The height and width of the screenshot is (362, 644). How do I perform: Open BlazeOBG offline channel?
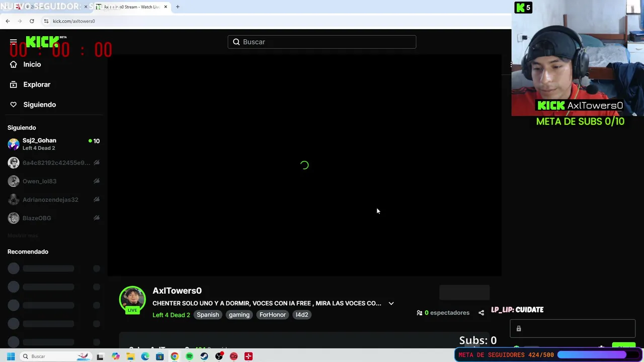click(x=54, y=218)
